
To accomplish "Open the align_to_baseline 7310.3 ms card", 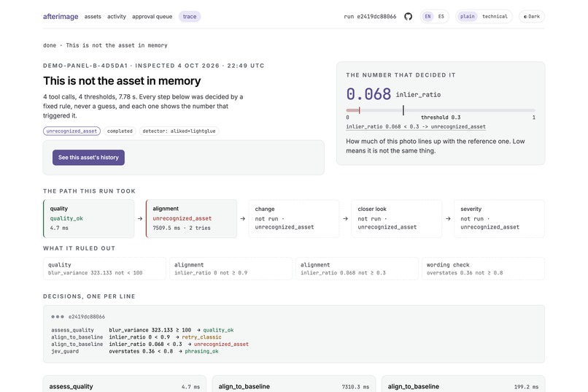I will point(294,384).
